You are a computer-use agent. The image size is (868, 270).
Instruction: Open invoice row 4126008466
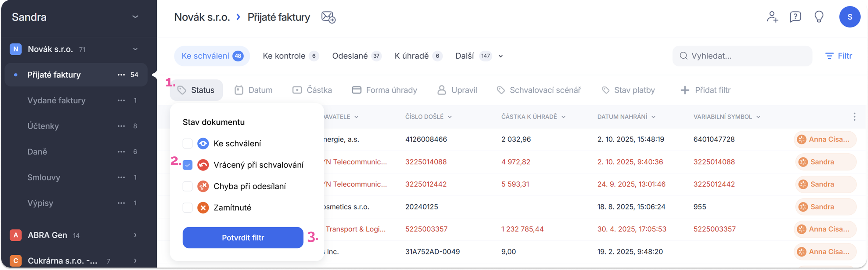[426, 139]
